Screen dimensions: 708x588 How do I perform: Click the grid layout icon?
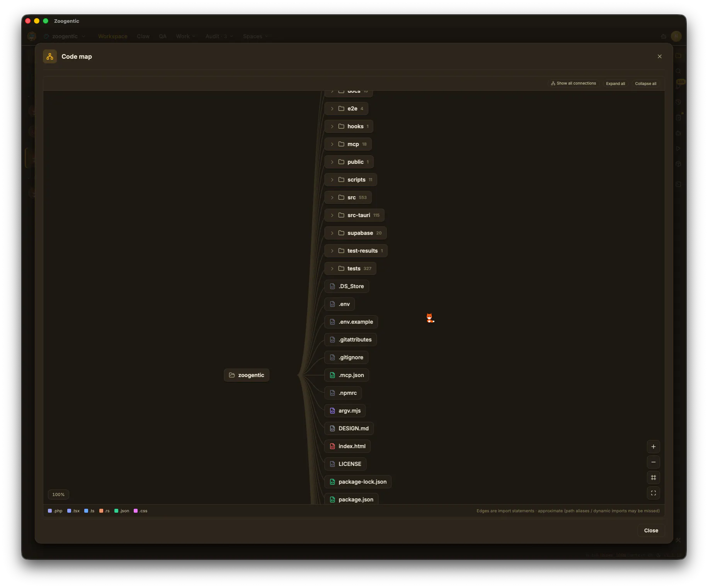tap(653, 478)
